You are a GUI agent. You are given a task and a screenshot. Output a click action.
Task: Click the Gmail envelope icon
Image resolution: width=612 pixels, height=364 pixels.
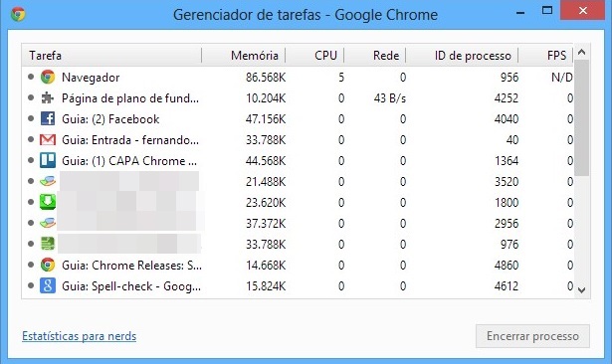[48, 140]
